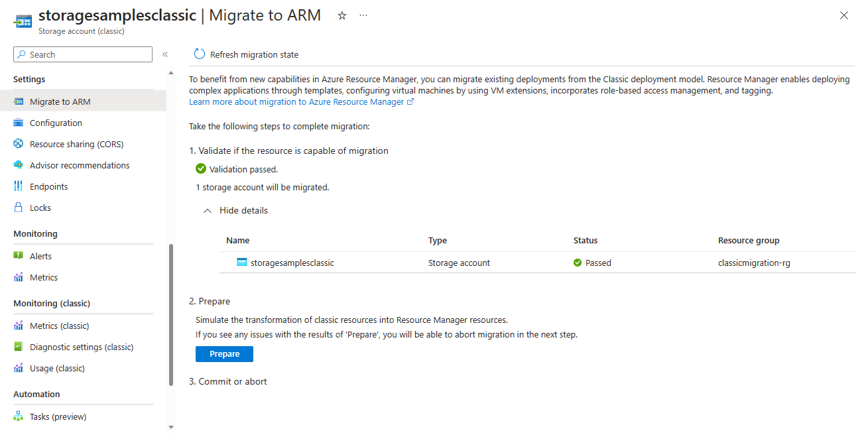868x433 pixels.
Task: Click the Hide details text
Action: click(243, 210)
